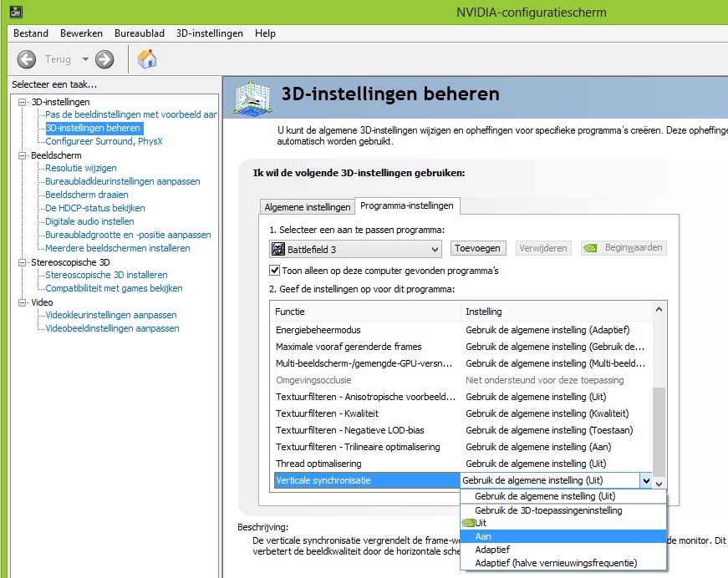This screenshot has width=728, height=578.
Task: Open 'Videobeeldinstellingen aanpassen' task
Action: pos(112,328)
